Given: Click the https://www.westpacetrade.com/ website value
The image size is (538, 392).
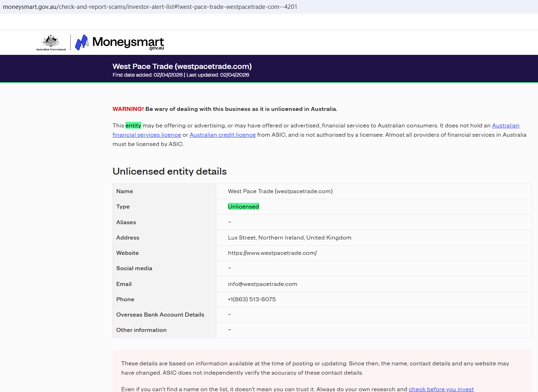Looking at the screenshot, I should (272, 253).
